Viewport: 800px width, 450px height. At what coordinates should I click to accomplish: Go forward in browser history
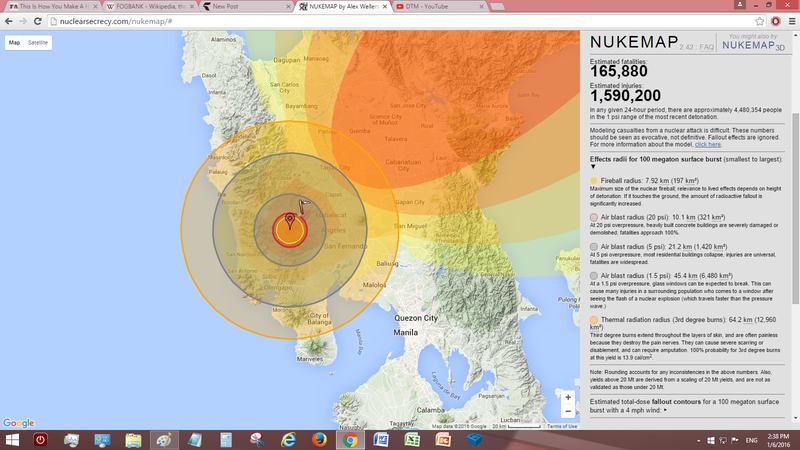click(23, 21)
